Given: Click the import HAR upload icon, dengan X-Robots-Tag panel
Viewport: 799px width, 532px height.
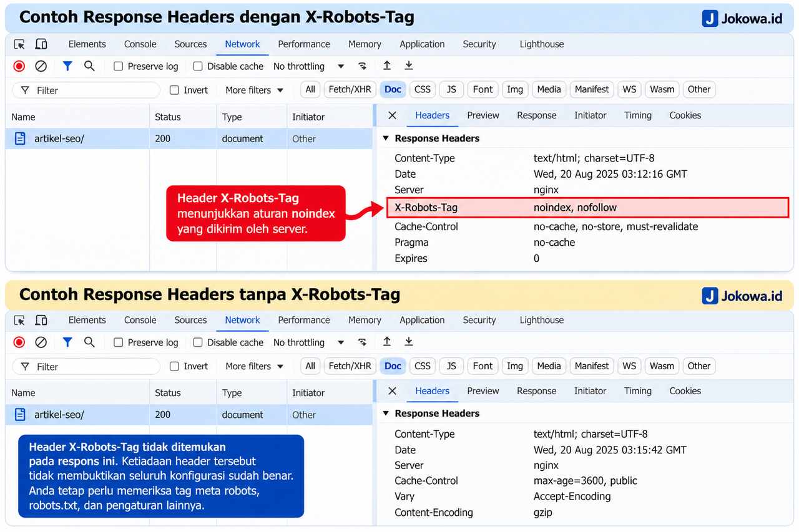Looking at the screenshot, I should coord(387,65).
